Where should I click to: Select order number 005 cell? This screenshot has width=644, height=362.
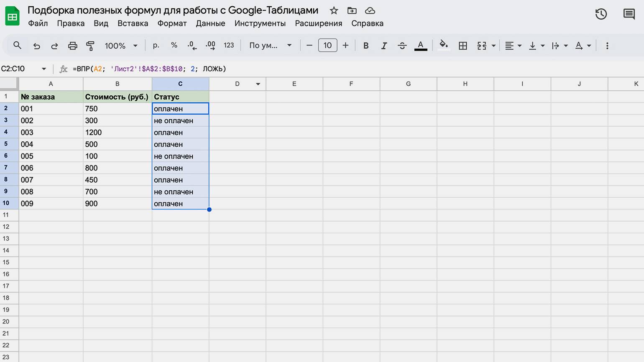click(x=51, y=156)
